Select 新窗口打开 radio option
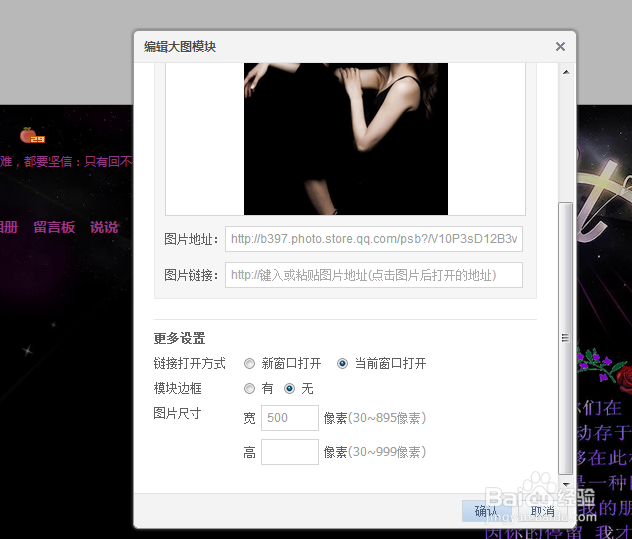 coord(249,364)
